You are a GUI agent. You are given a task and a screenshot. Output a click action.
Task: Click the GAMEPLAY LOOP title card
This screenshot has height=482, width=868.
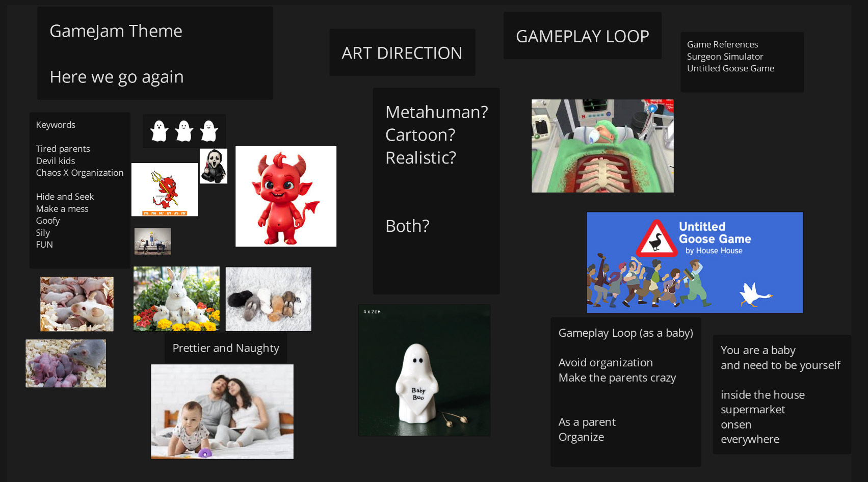(582, 36)
